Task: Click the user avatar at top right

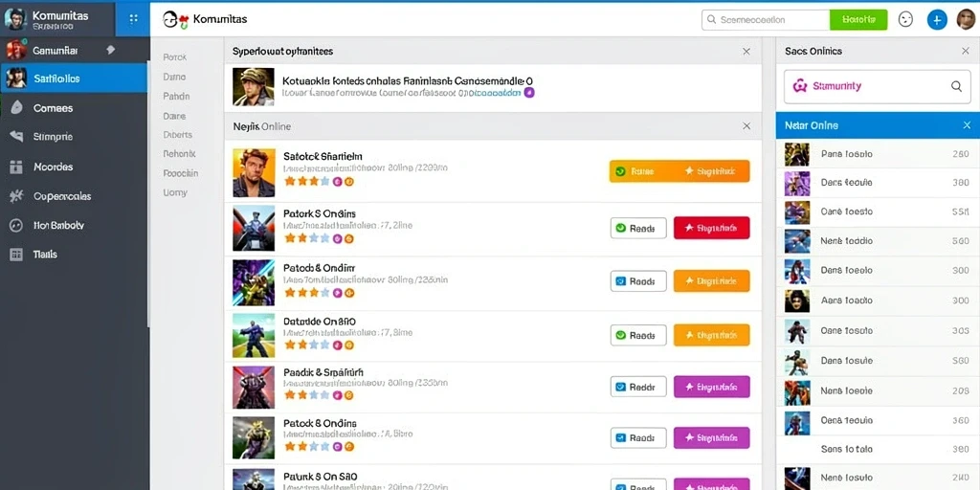Action: click(x=966, y=19)
